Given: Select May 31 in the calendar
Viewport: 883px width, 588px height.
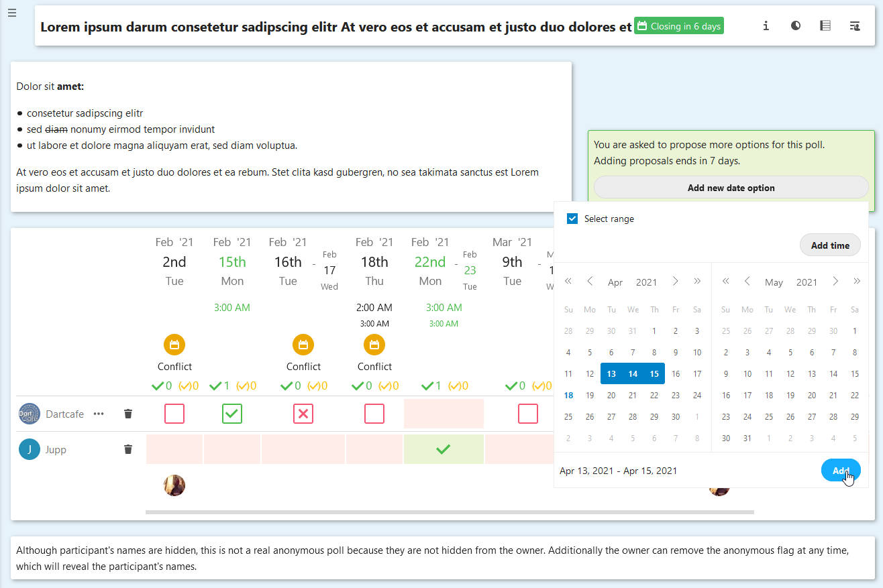Looking at the screenshot, I should point(747,438).
